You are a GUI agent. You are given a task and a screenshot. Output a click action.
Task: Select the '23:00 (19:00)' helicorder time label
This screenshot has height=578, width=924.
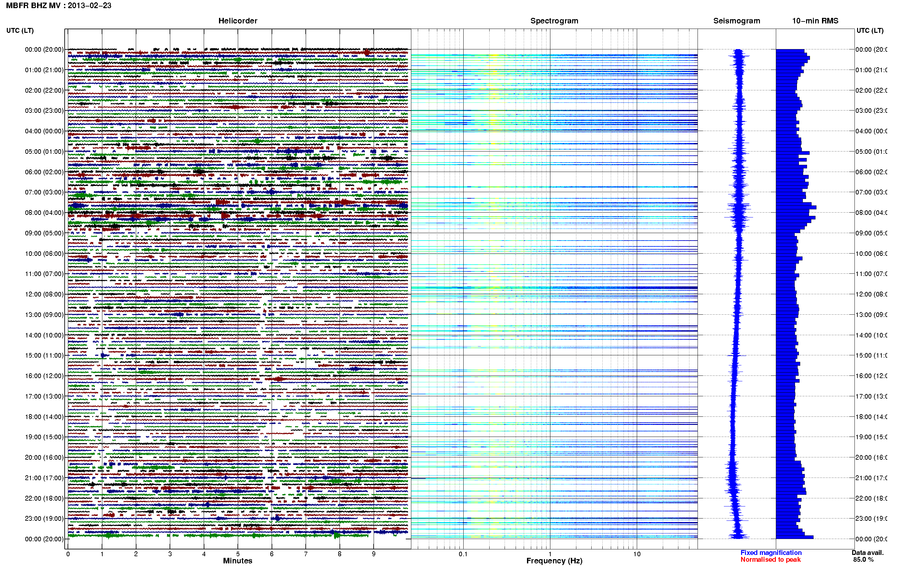[44, 519]
